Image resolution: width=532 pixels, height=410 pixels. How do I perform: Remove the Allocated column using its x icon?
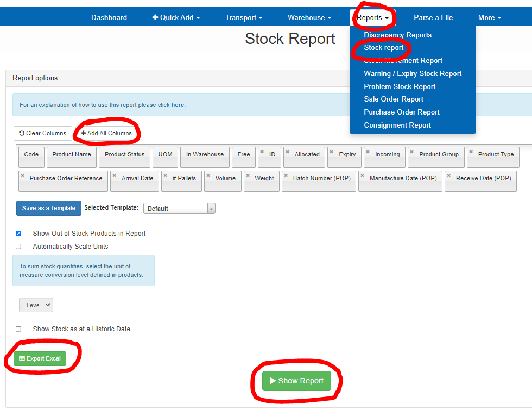click(x=287, y=152)
